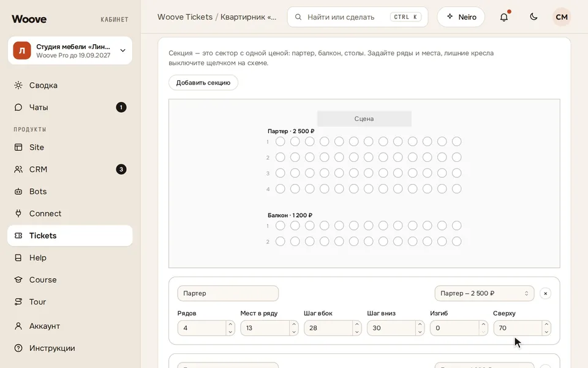Click the Партер section name field
Screen dimensions: 588x368
coord(228,293)
